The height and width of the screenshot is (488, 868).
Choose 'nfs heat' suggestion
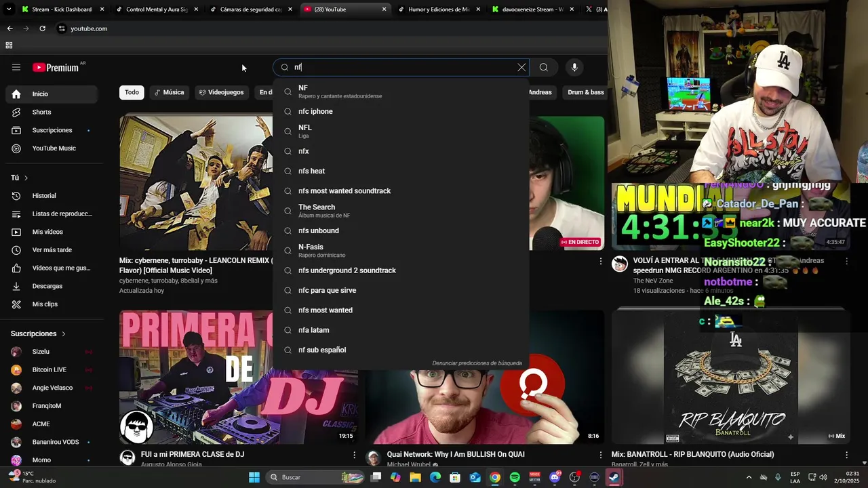(401, 171)
